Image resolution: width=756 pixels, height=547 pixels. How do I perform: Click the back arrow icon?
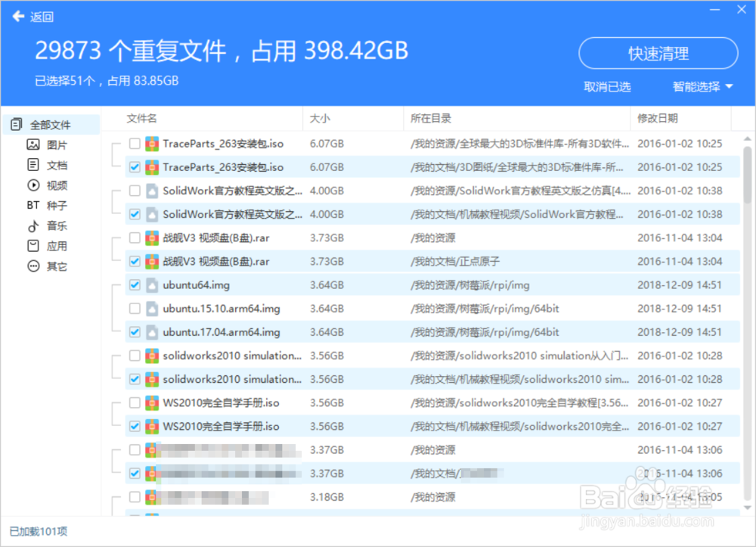click(x=18, y=17)
